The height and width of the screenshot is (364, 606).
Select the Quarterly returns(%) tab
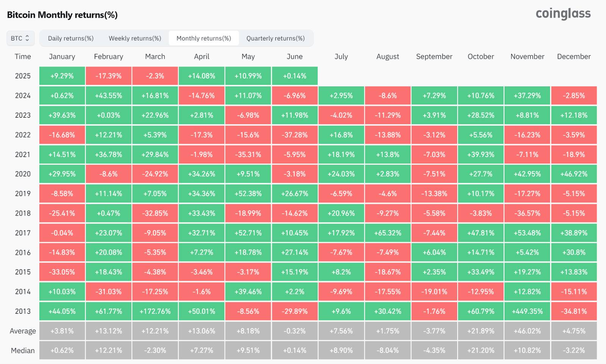click(275, 38)
